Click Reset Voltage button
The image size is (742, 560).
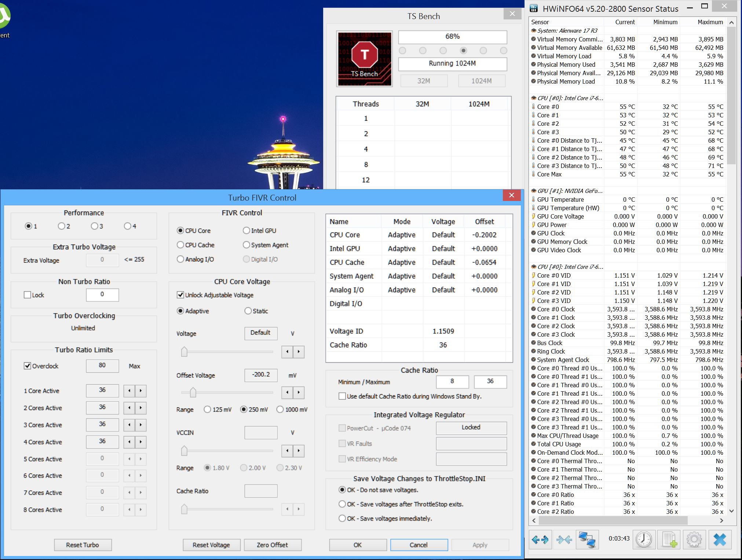[212, 545]
